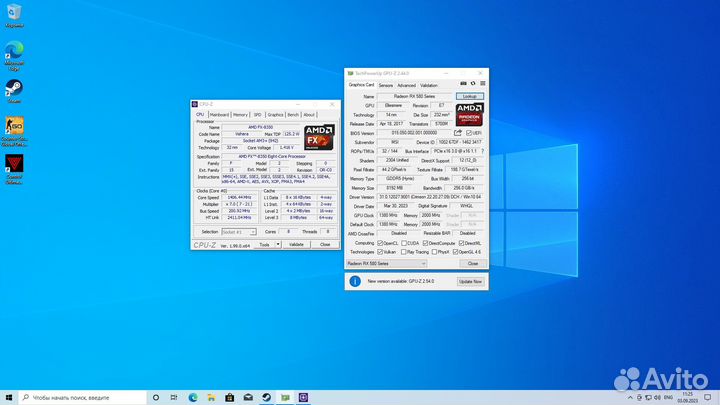Switch to the Sensors tab in GPU-Z
Image resolution: width=720 pixels, height=405 pixels.
click(386, 85)
